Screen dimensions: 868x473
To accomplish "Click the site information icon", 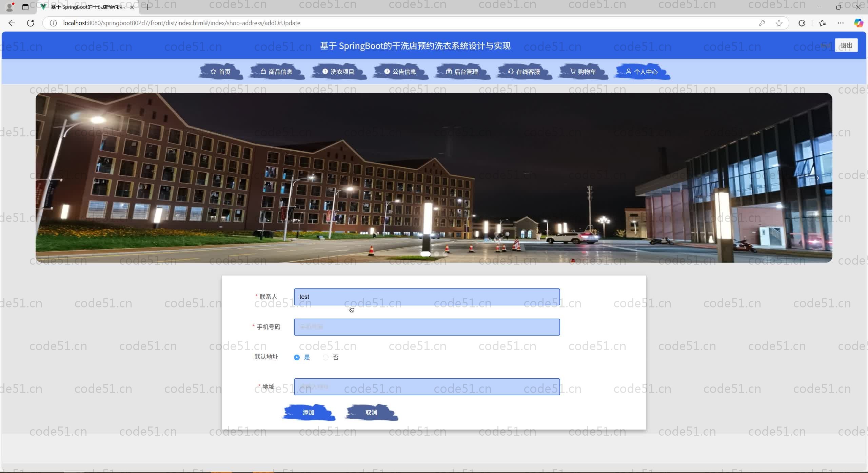I will coord(53,23).
